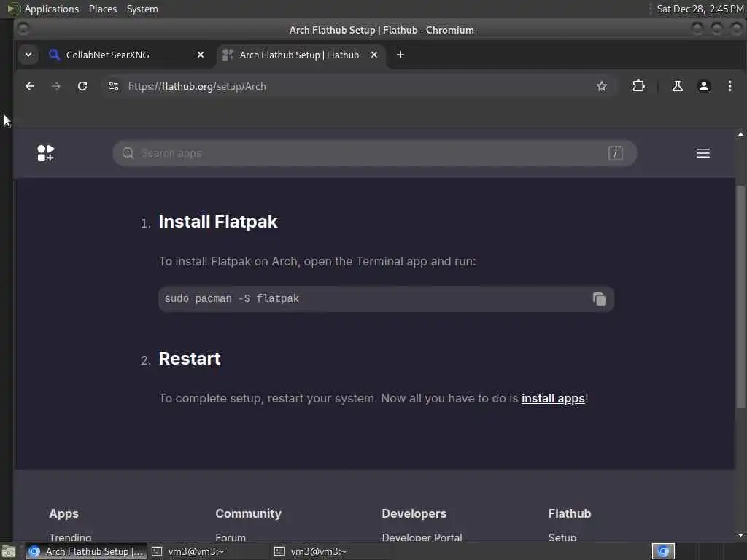This screenshot has width=747, height=560.
Task: Open the Places menu
Action: [102, 9]
